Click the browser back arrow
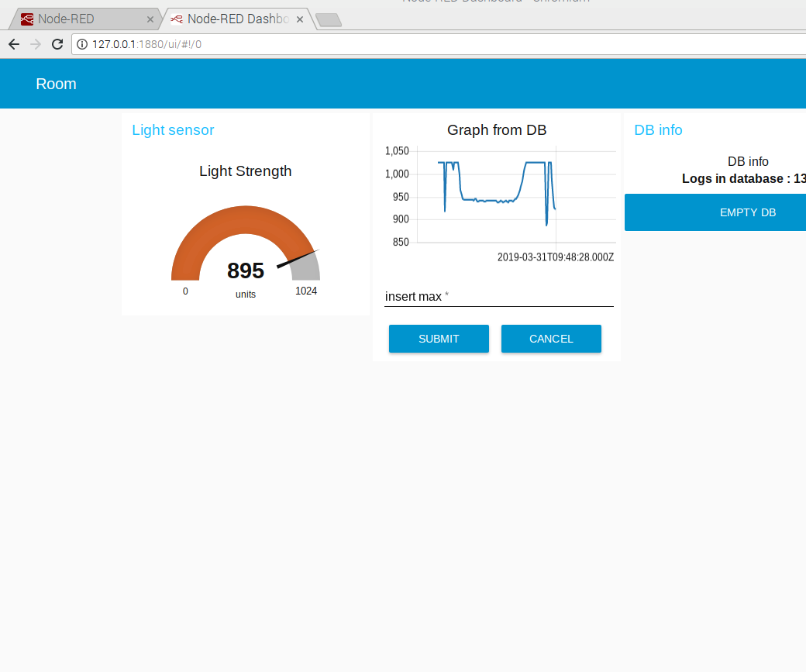Image resolution: width=806 pixels, height=672 pixels. pos(13,44)
